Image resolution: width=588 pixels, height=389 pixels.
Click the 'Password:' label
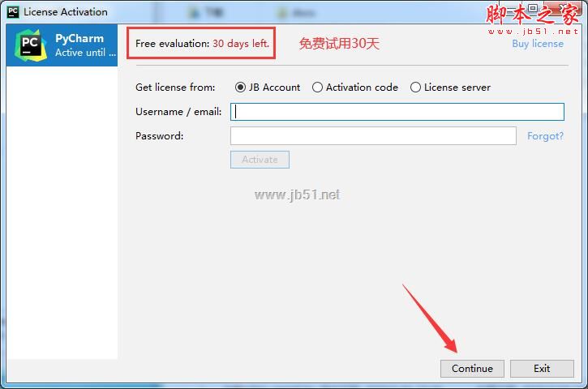pos(160,135)
